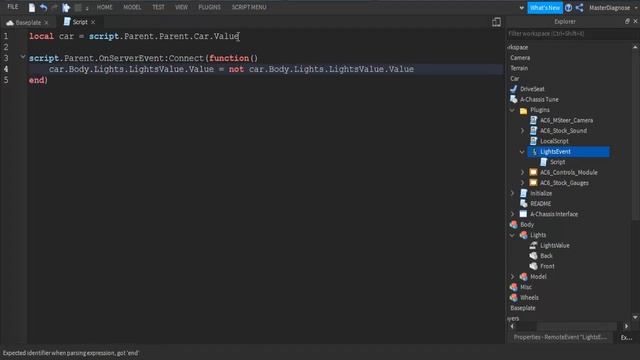Open the quick access customize arrow
This screenshot has width=640, height=360.
pyautogui.click(x=87, y=8)
